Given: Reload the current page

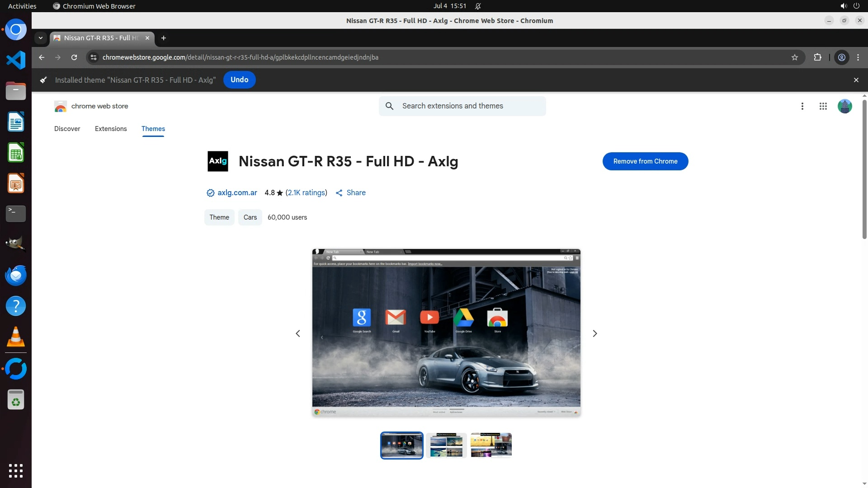Looking at the screenshot, I should [x=74, y=57].
